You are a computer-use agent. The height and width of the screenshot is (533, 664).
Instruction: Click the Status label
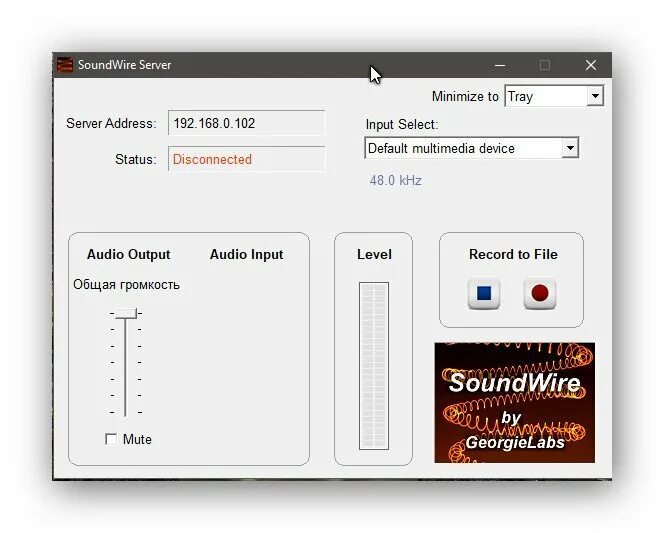click(136, 160)
